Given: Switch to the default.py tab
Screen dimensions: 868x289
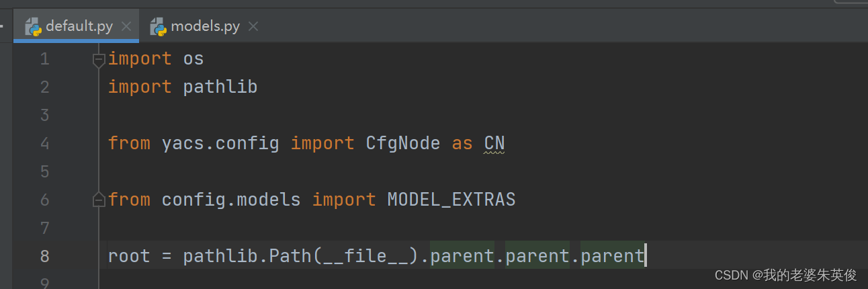Looking at the screenshot, I should click(x=79, y=27).
